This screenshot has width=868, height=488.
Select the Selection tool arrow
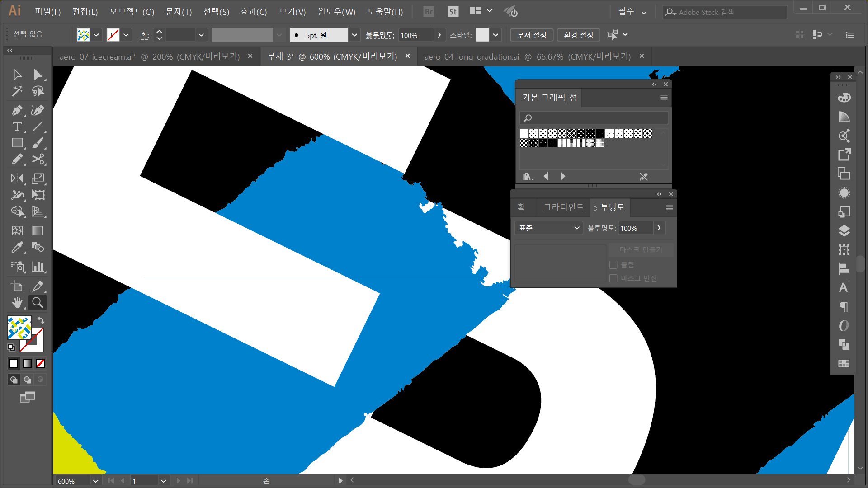tap(17, 75)
